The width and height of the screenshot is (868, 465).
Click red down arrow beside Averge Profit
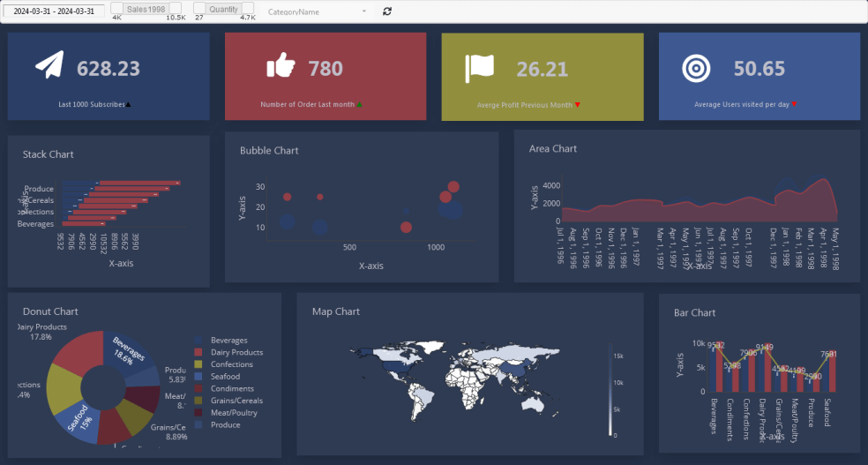[578, 105]
